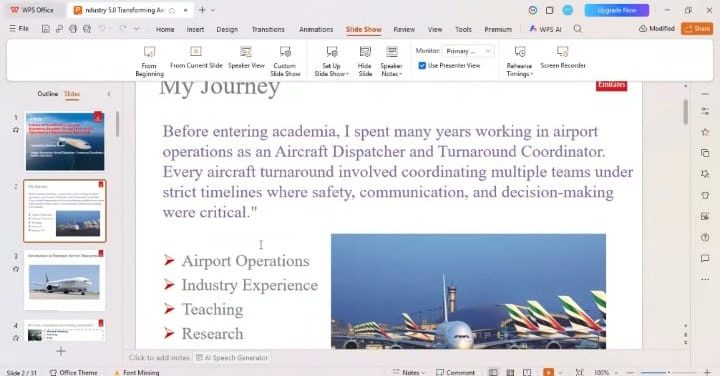The width and height of the screenshot is (720, 376).
Task: Click the Undo arrow
Action: click(x=101, y=28)
